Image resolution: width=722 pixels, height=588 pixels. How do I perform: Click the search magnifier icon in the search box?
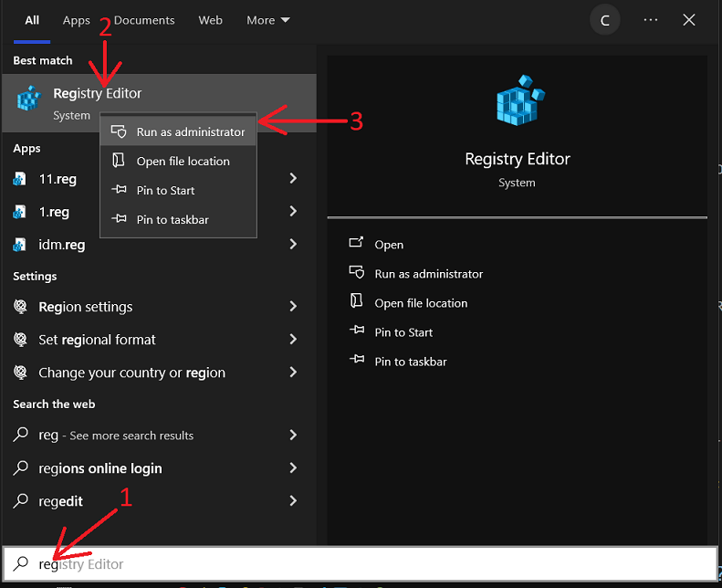[21, 563]
